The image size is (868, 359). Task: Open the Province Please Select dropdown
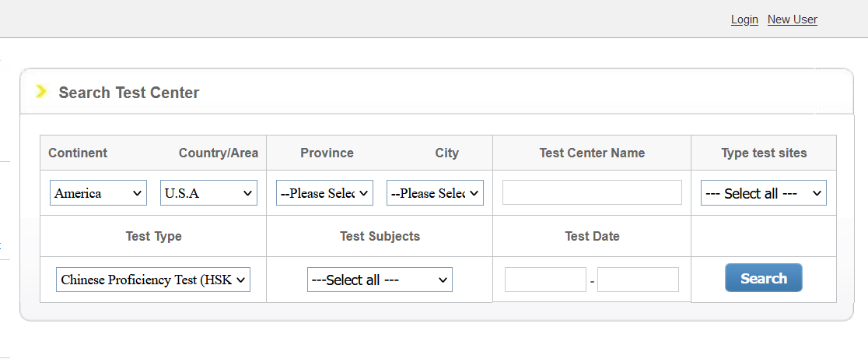coord(324,193)
